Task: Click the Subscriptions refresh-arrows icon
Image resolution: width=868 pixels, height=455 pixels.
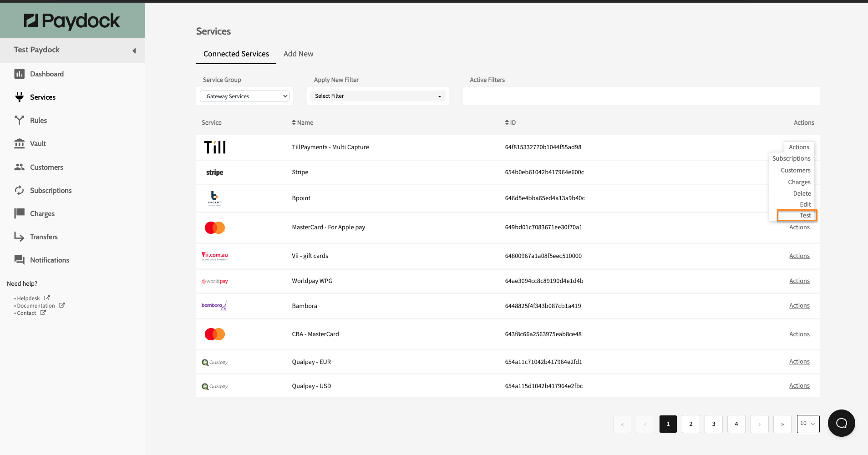Action: [x=19, y=190]
